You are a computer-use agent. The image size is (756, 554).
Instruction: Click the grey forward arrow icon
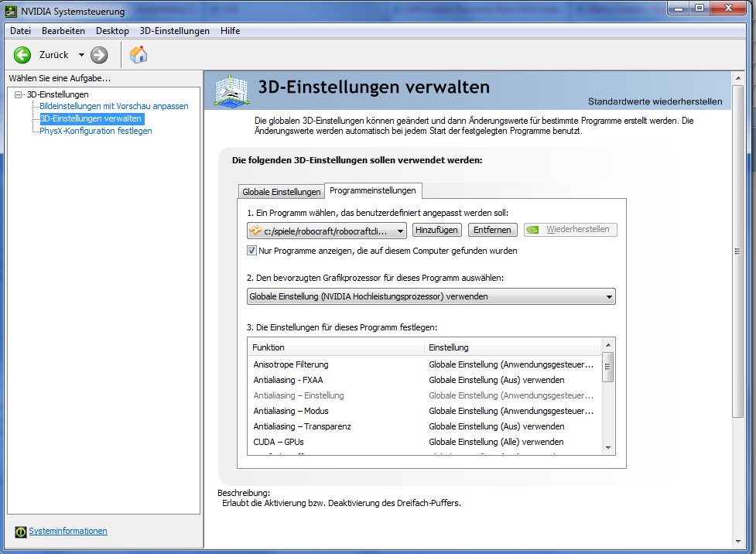99,55
